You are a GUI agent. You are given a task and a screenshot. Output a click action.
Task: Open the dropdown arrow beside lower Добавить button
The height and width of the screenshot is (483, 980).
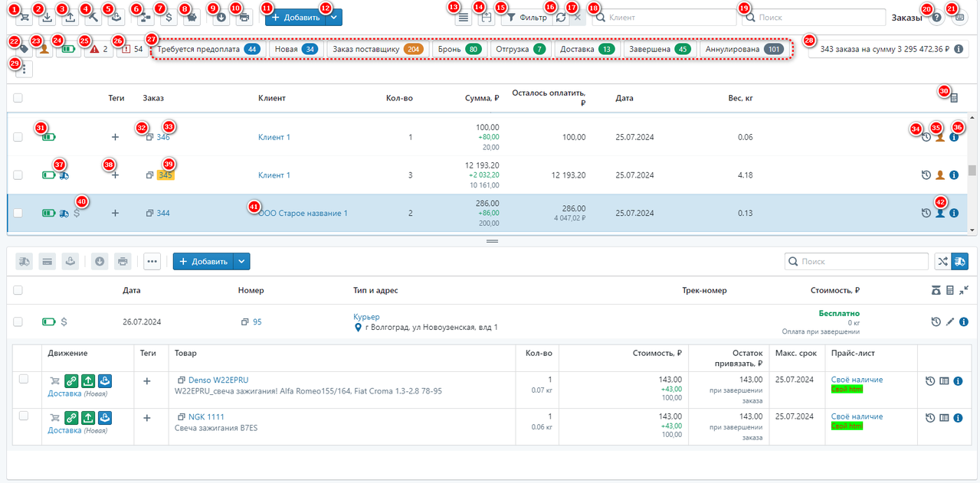241,262
